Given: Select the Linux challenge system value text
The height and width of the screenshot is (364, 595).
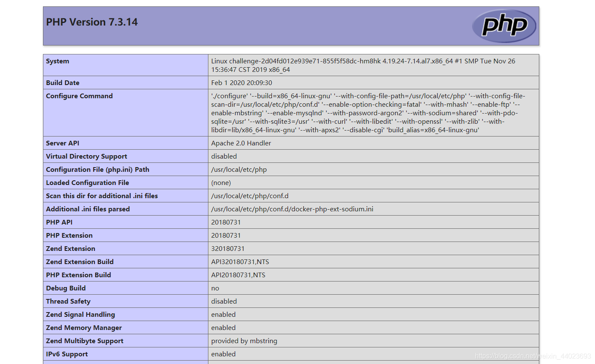Looking at the screenshot, I should pyautogui.click(x=363, y=65).
